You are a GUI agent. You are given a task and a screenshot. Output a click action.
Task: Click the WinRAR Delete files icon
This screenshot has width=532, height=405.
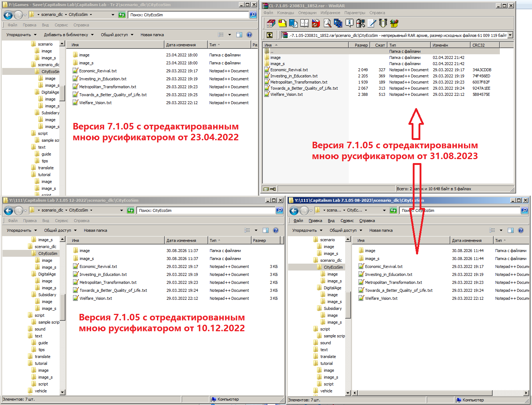point(316,24)
